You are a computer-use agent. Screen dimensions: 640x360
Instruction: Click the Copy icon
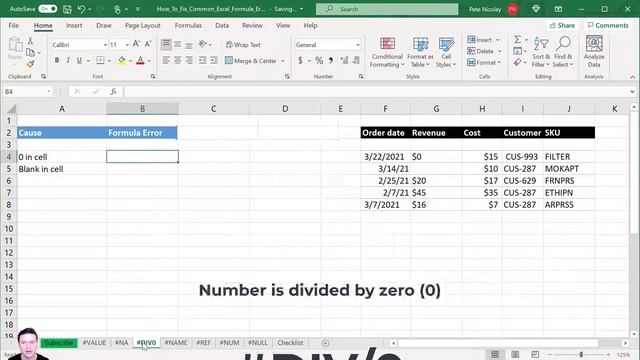pyautogui.click(x=30, y=52)
